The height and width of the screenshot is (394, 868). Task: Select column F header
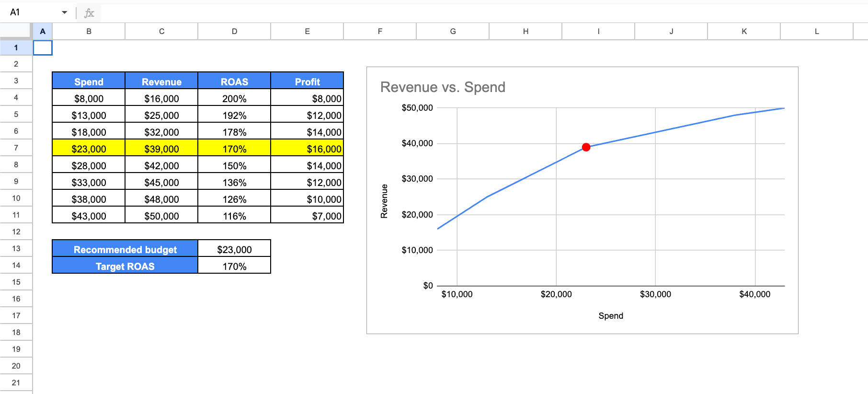[x=380, y=31]
